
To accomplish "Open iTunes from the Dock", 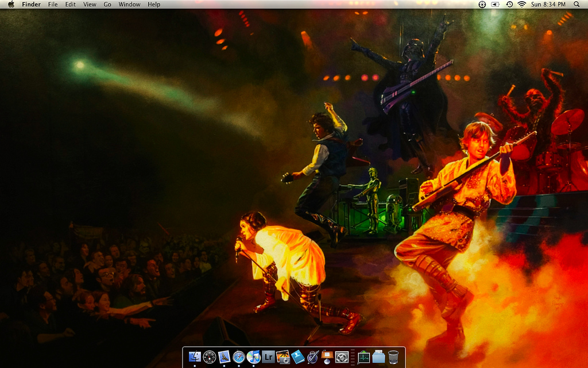I will 253,356.
